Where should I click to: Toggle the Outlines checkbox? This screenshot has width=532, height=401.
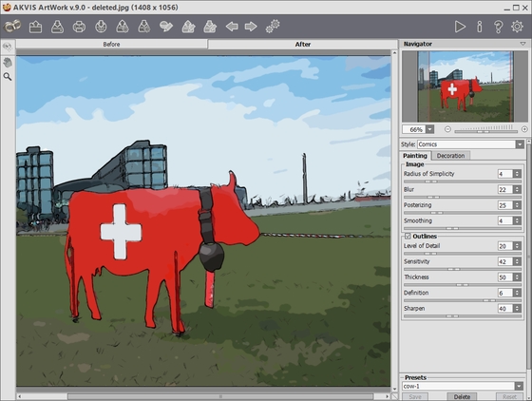408,236
